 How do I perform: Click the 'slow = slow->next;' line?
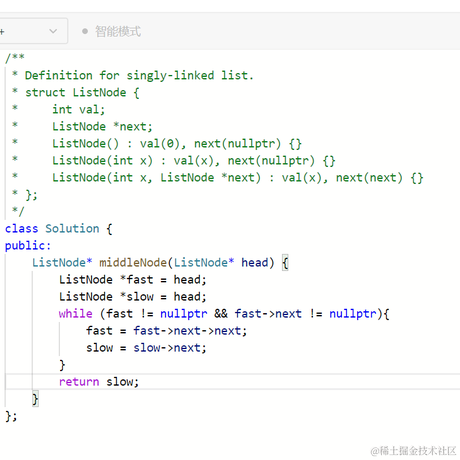(146, 348)
